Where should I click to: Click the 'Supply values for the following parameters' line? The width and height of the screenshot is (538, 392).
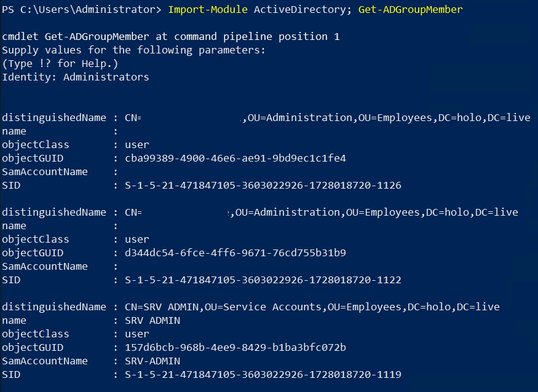pos(133,50)
